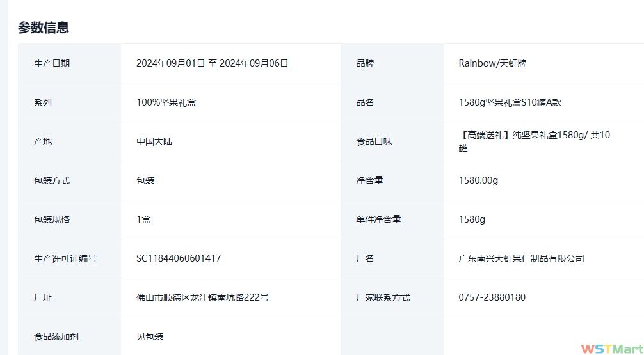Viewport: 644px width, 355px height.
Task: Click manufacturer name 广东南兴天虹果仁制品有限公司
Action: 521,258
